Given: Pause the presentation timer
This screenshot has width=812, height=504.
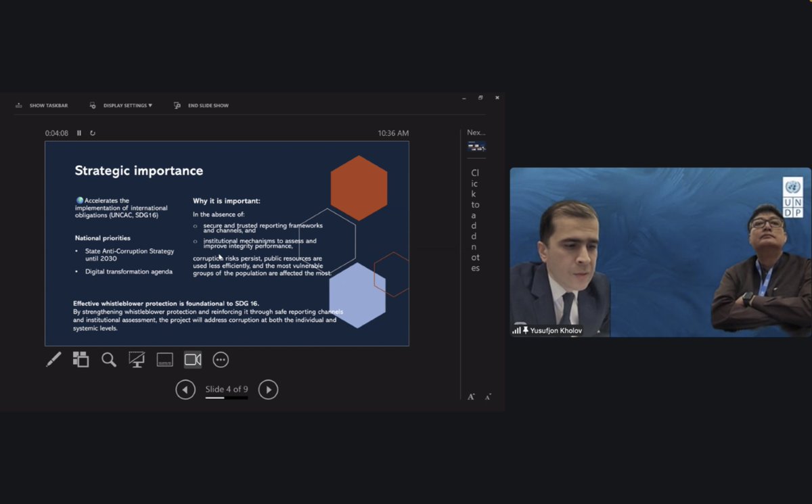Looking at the screenshot, I should pyautogui.click(x=79, y=133).
